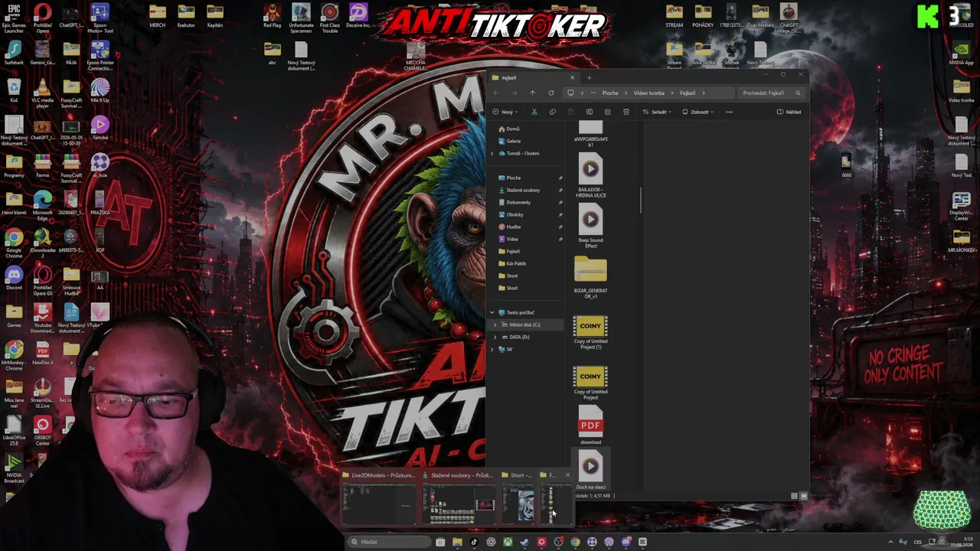The width and height of the screenshot is (980, 551).
Task: Select the Duch na vlasci video file
Action: [590, 471]
